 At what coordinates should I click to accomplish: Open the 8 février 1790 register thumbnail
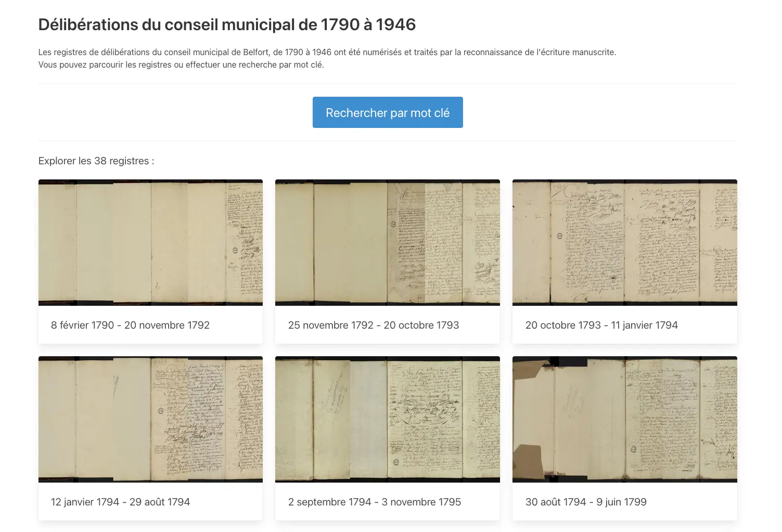pos(150,242)
